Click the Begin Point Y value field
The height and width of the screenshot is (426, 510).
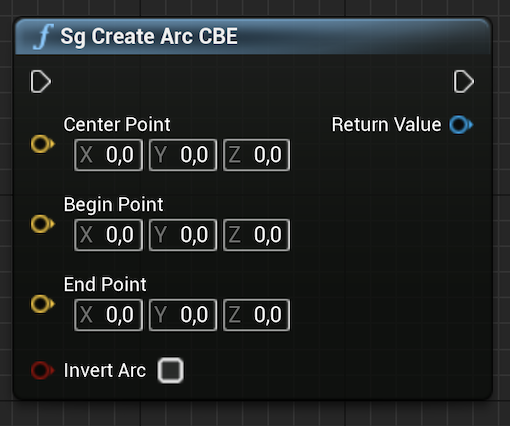click(183, 235)
